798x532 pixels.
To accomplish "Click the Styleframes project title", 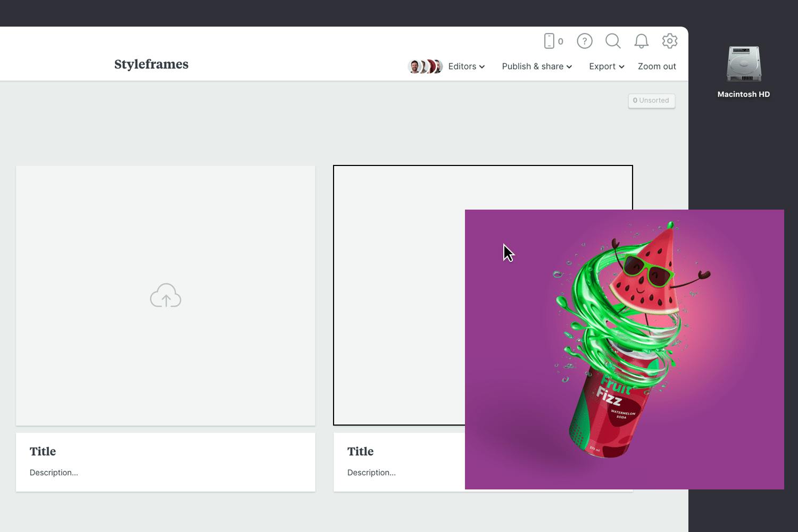I will pos(151,64).
